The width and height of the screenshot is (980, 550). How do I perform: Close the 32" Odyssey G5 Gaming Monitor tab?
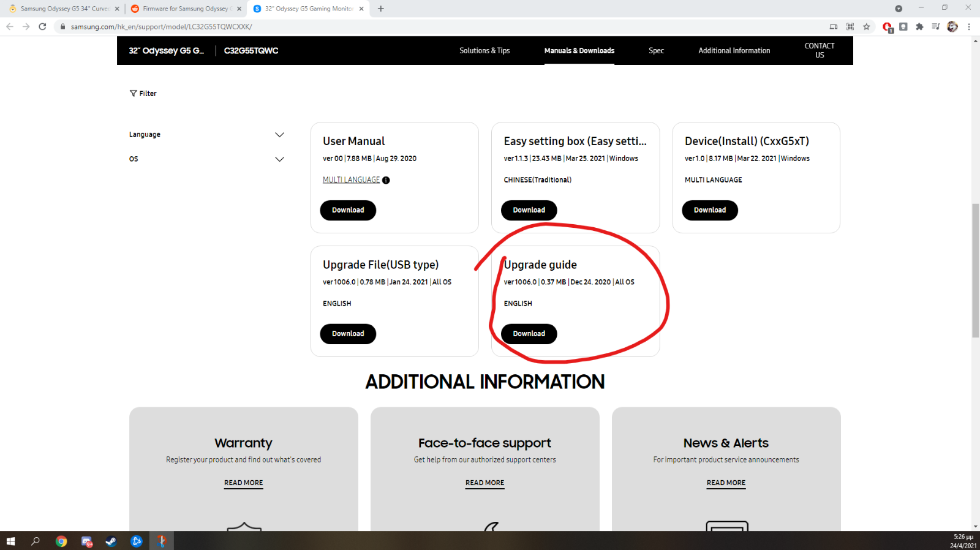[361, 9]
